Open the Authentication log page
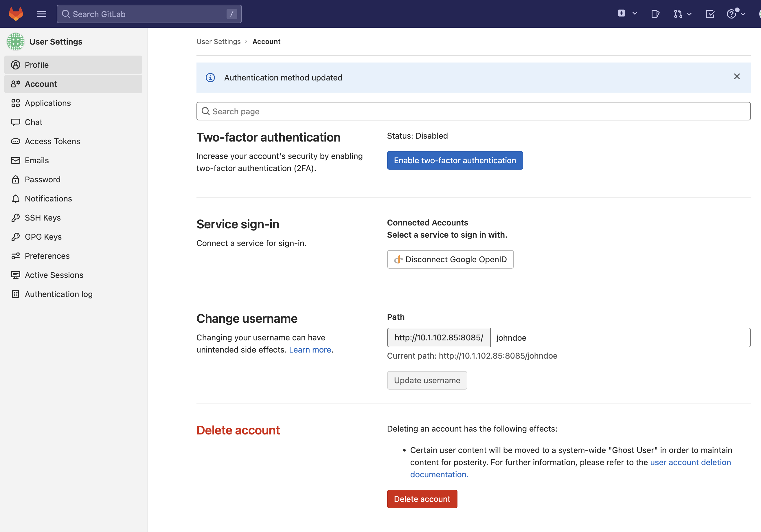The image size is (761, 532). point(59,294)
